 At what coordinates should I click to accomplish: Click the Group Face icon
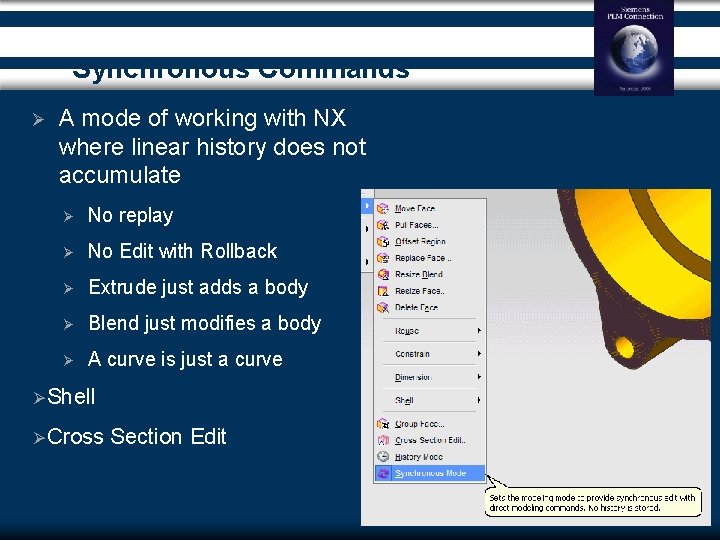(383, 424)
